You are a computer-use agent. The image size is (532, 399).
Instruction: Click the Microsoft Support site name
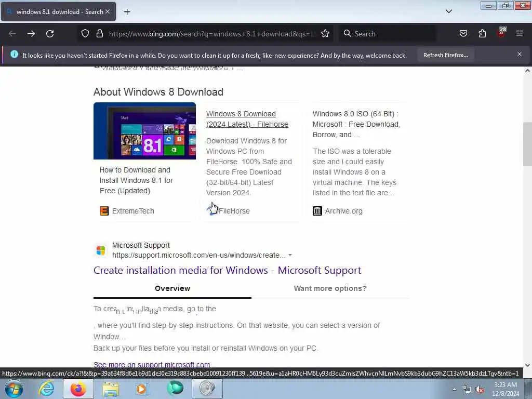pos(141,245)
